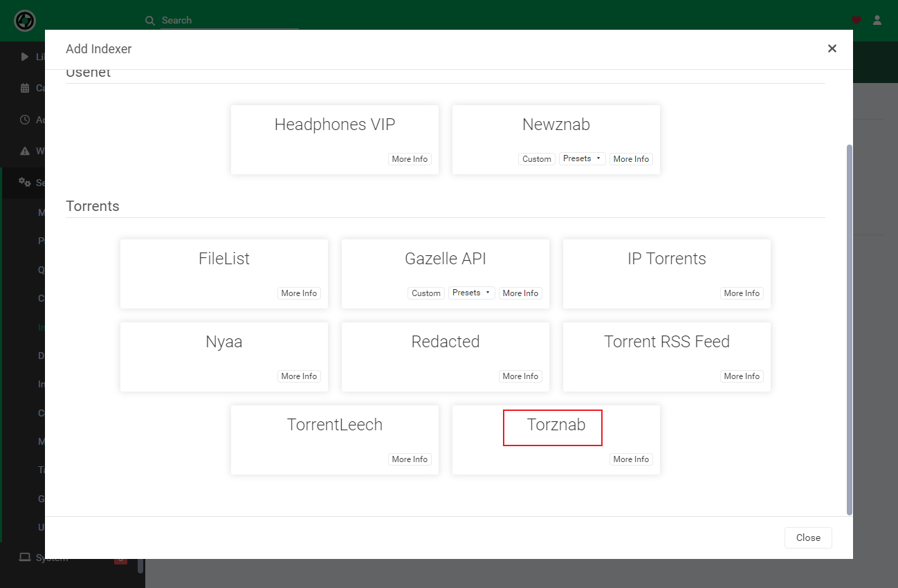Select the IP Torrents indexer card

point(667,274)
